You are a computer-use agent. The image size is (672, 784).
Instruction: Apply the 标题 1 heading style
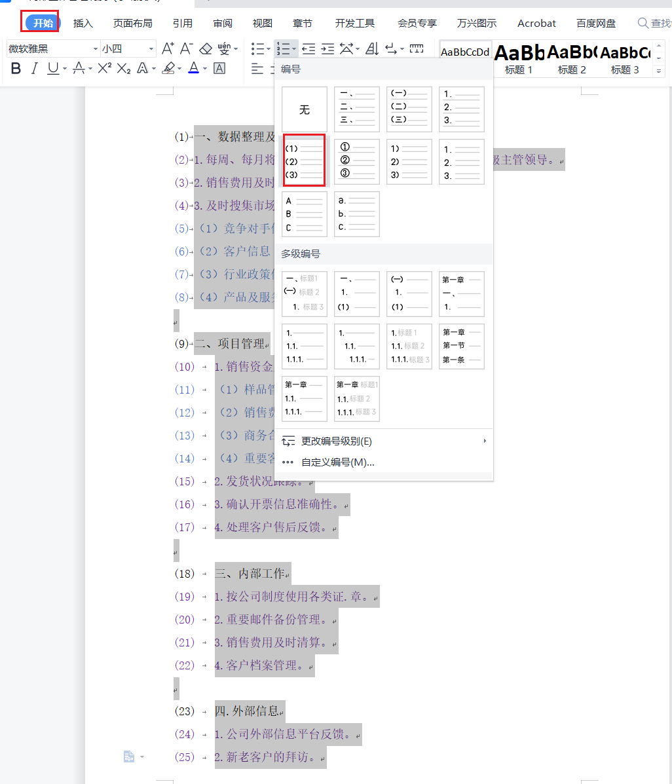click(519, 58)
